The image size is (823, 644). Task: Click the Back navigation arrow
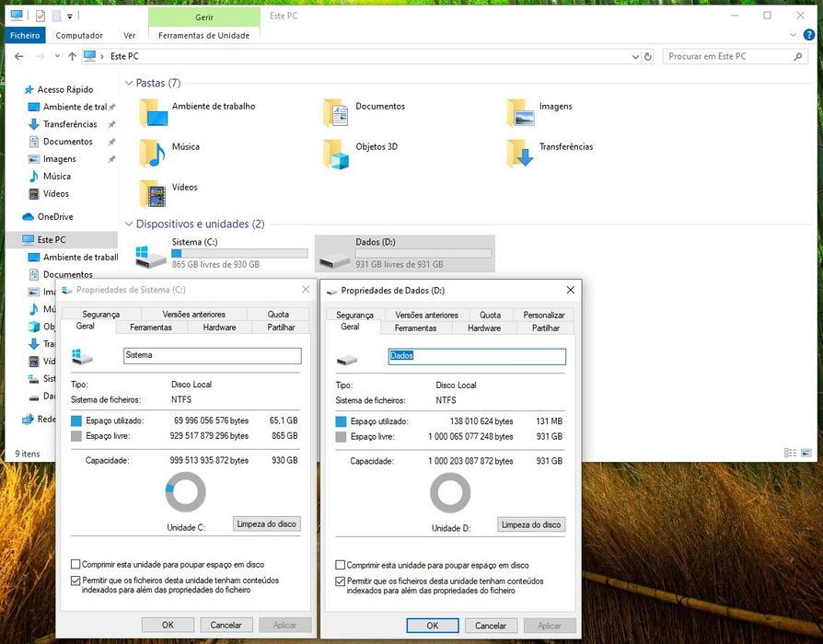[x=19, y=56]
